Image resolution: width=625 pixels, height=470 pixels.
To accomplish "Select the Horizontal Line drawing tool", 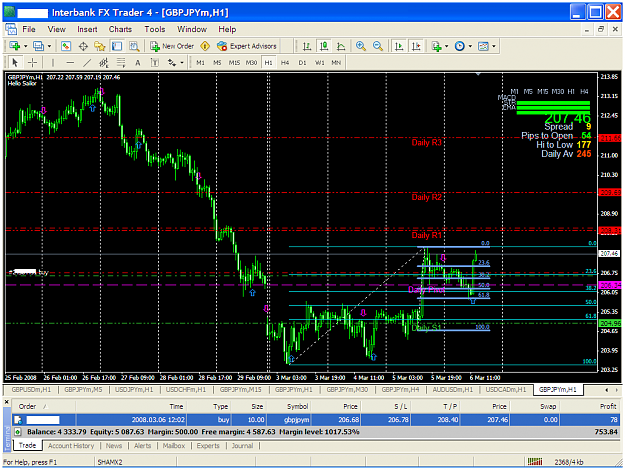I will pyautogui.click(x=70, y=63).
